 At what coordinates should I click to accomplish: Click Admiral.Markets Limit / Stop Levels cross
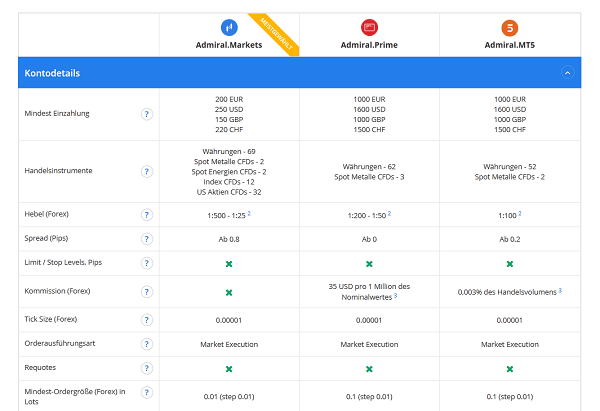[229, 264]
